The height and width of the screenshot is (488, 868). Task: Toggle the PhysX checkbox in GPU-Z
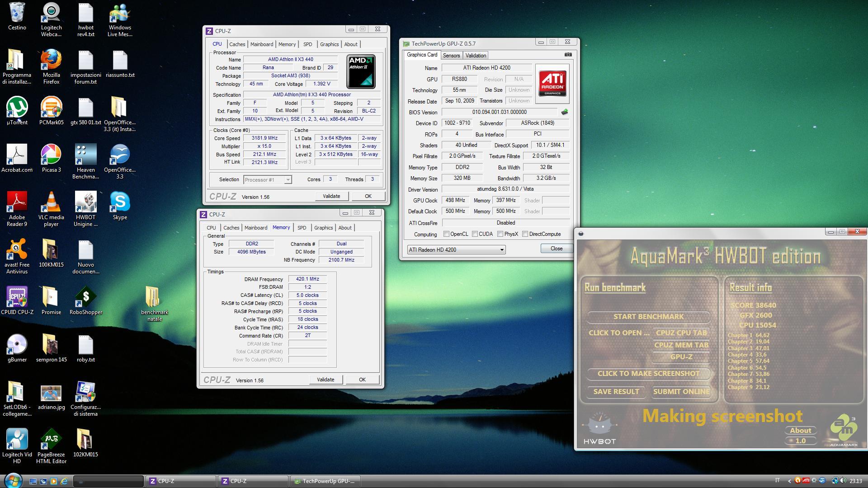tap(500, 234)
